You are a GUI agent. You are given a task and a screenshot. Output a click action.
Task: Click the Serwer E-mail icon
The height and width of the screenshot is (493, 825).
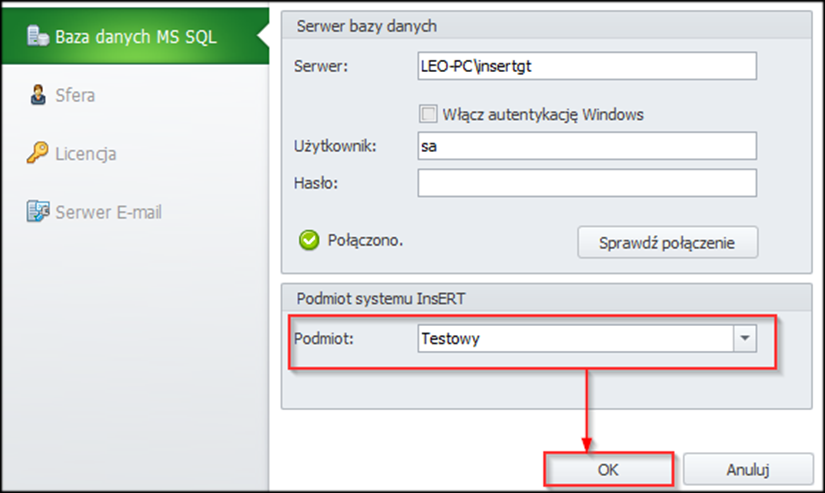(x=38, y=211)
